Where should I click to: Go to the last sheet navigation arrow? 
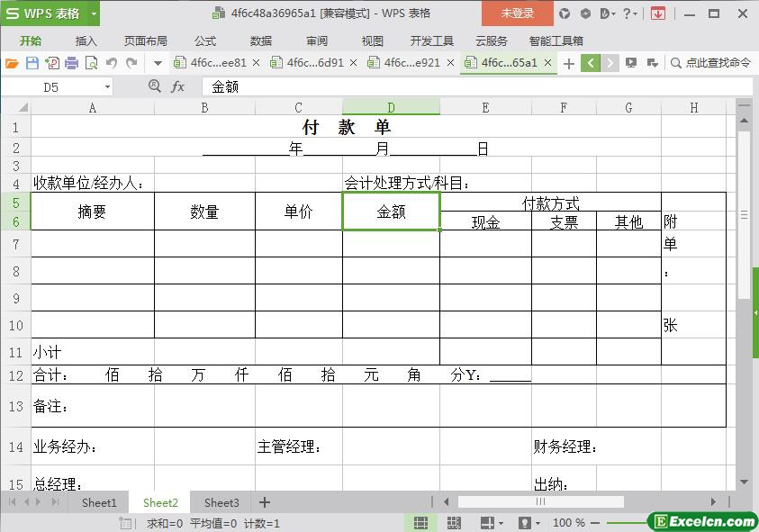pyautogui.click(x=56, y=502)
